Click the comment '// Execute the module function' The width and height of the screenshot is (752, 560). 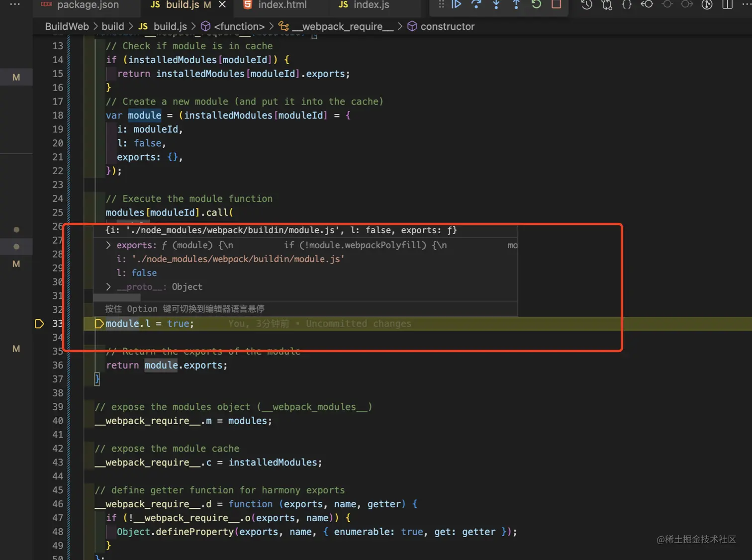[189, 199]
